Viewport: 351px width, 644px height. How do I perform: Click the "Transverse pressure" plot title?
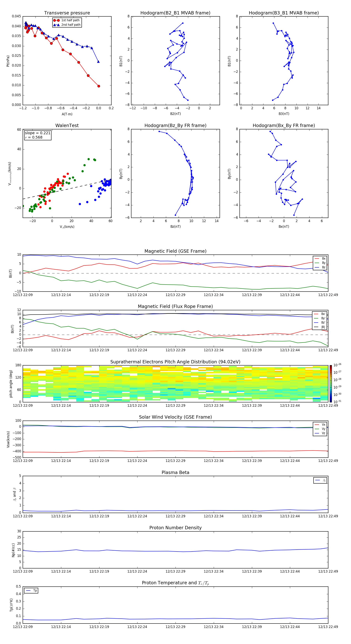click(67, 13)
